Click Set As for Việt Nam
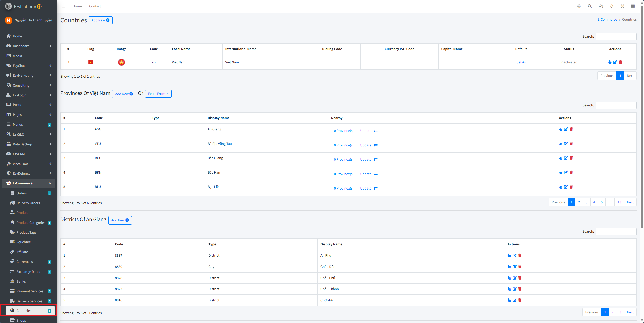The height and width of the screenshot is (323, 644). (x=521, y=62)
